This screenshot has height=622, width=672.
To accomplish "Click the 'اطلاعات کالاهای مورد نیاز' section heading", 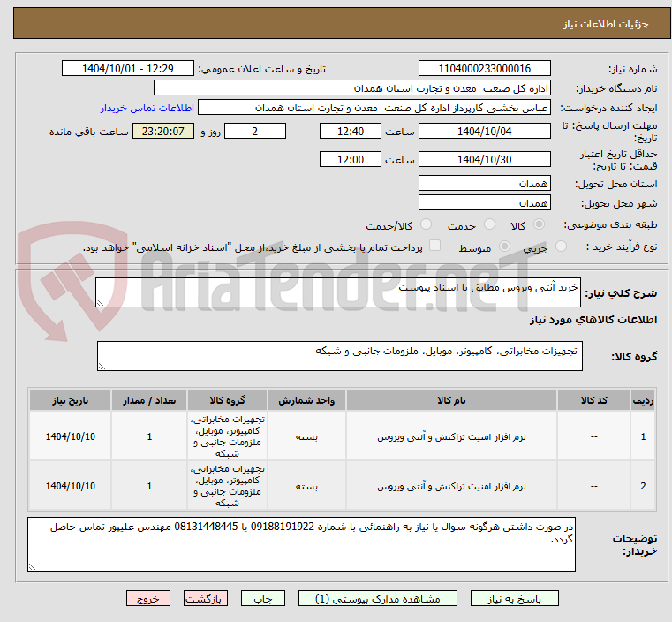I will tap(593, 319).
